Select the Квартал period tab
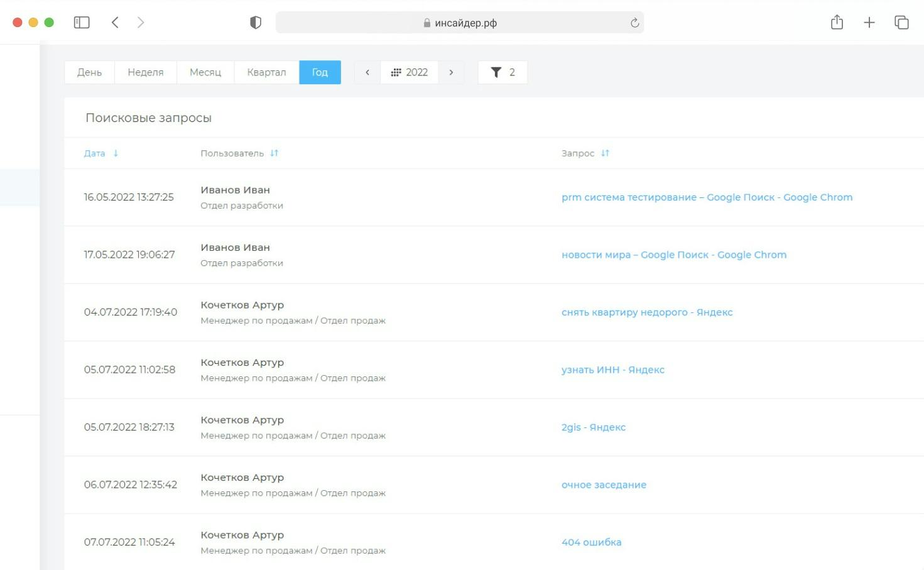 pos(266,72)
